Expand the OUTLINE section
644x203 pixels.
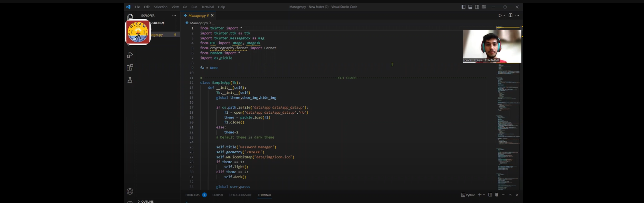147,201
